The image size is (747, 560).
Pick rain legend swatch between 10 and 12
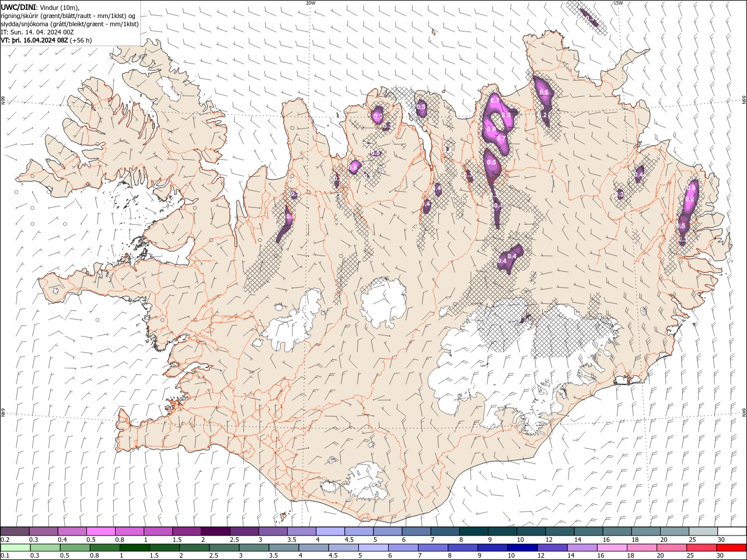click(522, 548)
